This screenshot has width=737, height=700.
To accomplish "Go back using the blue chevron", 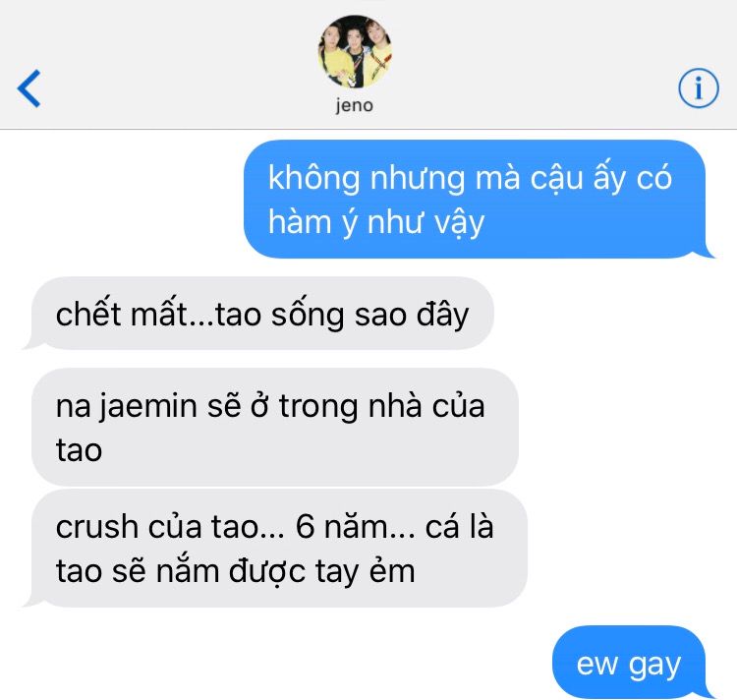I will [29, 88].
